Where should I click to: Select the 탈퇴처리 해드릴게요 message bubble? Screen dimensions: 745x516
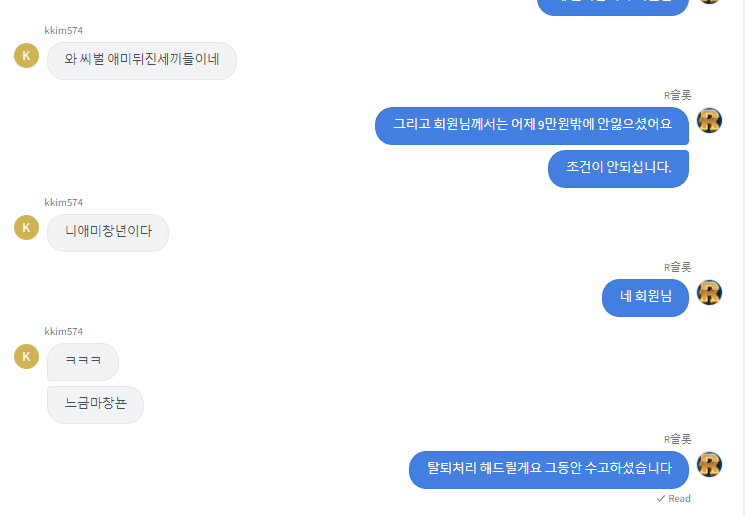point(549,470)
